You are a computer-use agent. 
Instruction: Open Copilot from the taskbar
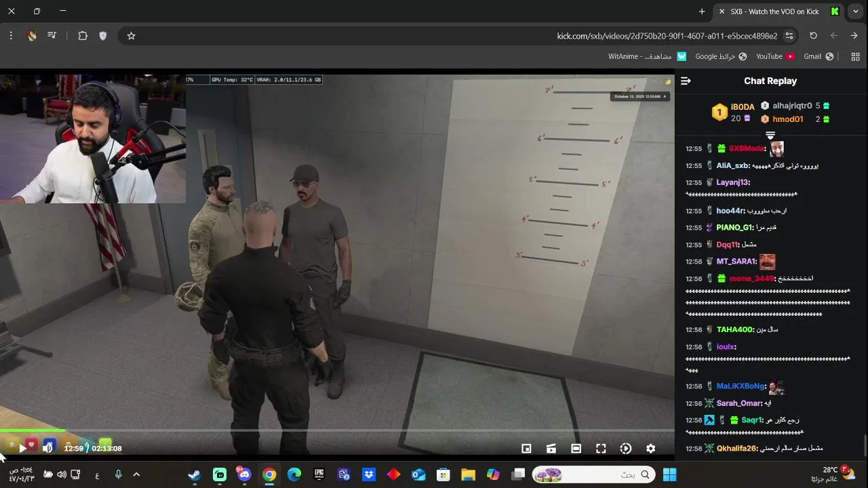(493, 474)
